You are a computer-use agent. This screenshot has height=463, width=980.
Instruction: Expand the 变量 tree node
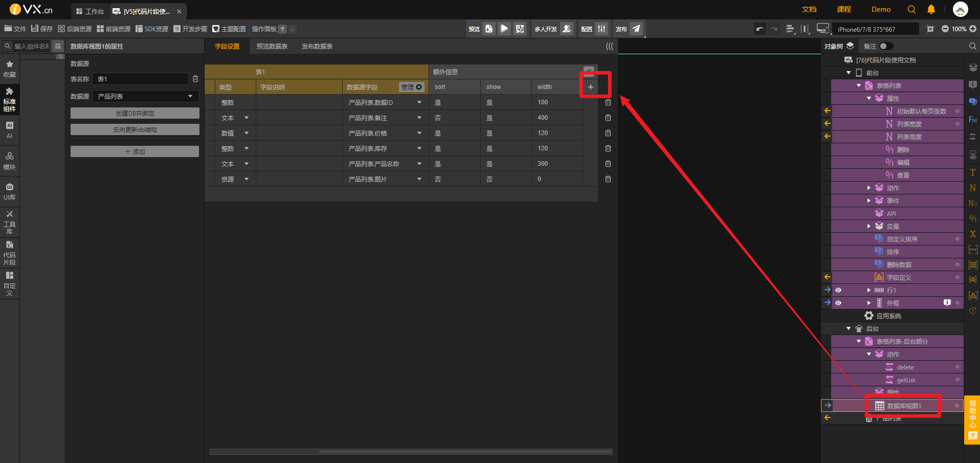[868, 226]
